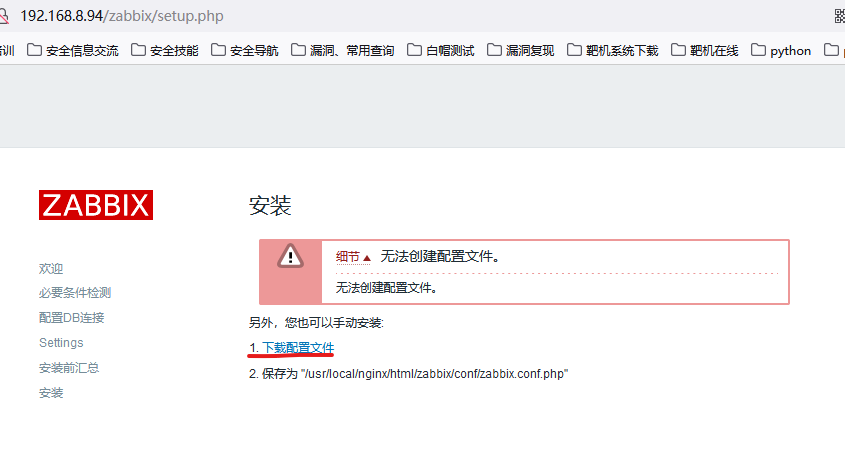Open the 靶机系统下载 bookmark folder
The width and height of the screenshot is (845, 473).
[x=613, y=51]
